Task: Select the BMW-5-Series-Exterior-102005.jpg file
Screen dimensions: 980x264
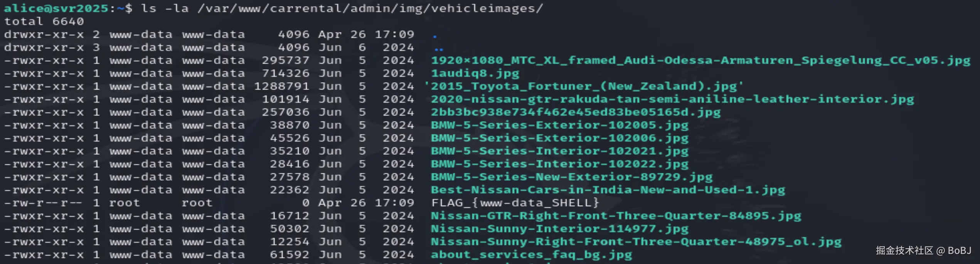Action: (x=559, y=125)
